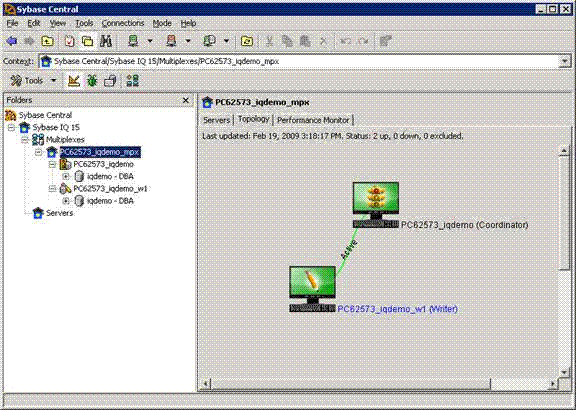Open the Help menu
The height and width of the screenshot is (410, 576).
pyautogui.click(x=188, y=23)
